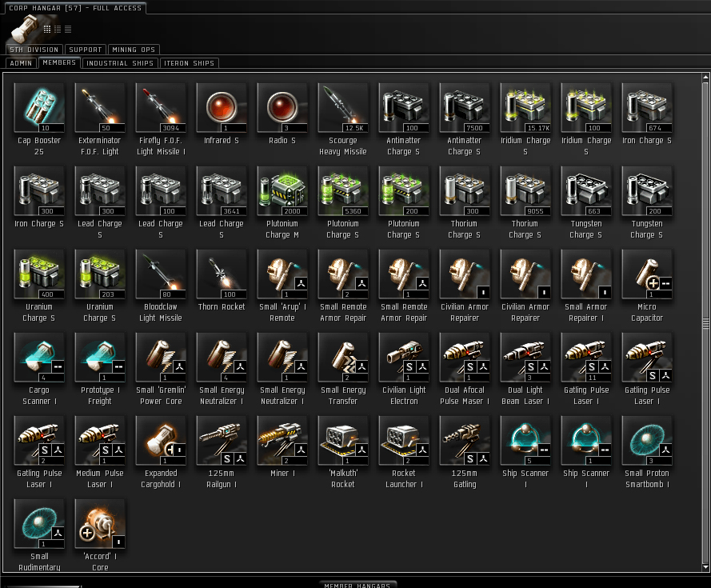Select the Prototype I Freight module
This screenshot has height=588, width=711.
[x=100, y=358]
